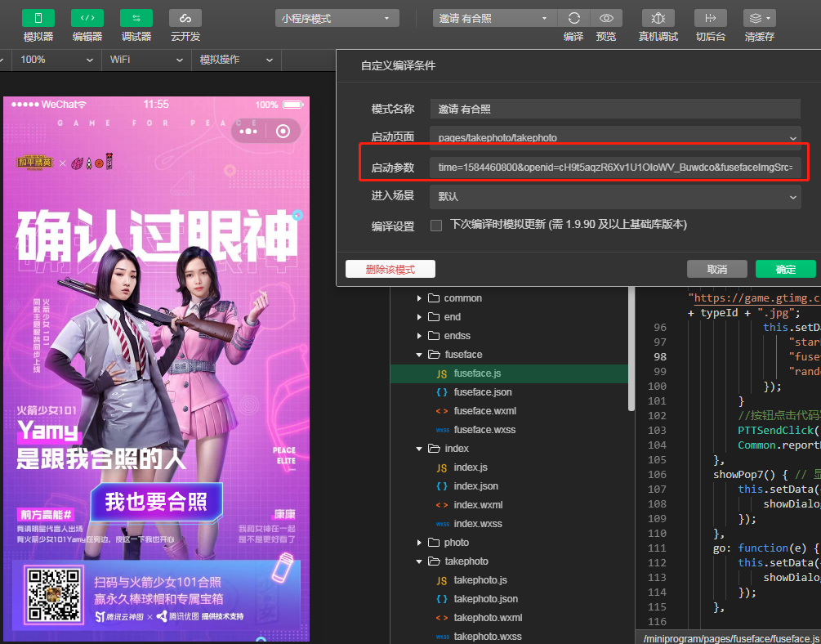Image resolution: width=821 pixels, height=644 pixels.
Task: Start 真机调试 remote debug
Action: click(x=658, y=18)
